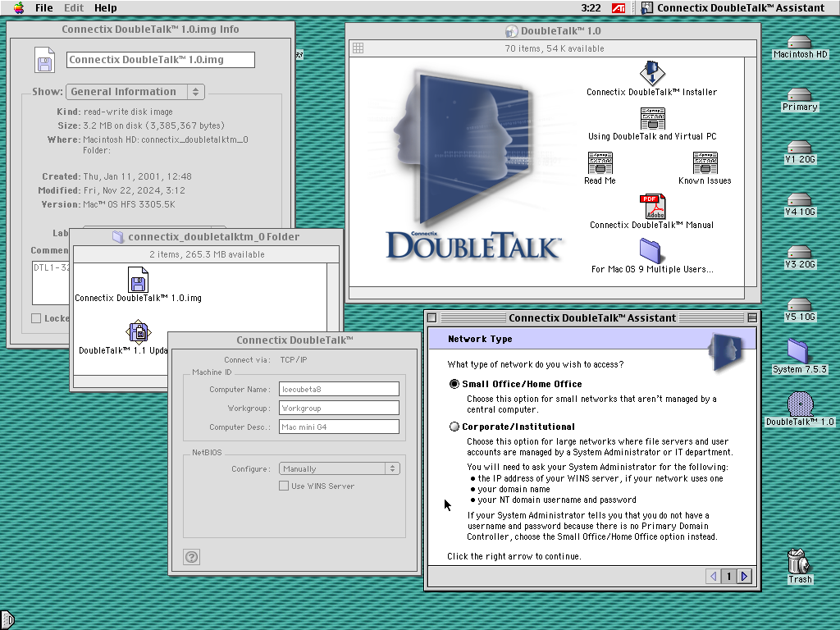Select the V5 10G drive icon

point(800,305)
